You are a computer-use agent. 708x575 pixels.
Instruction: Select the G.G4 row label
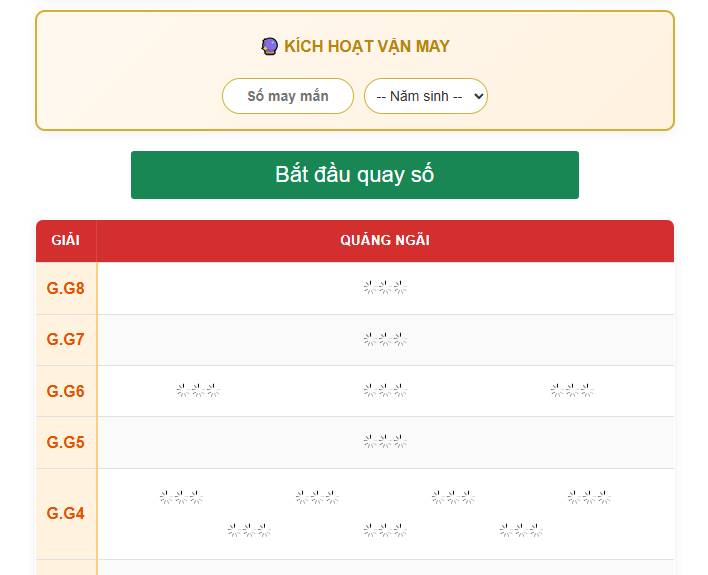coord(65,514)
